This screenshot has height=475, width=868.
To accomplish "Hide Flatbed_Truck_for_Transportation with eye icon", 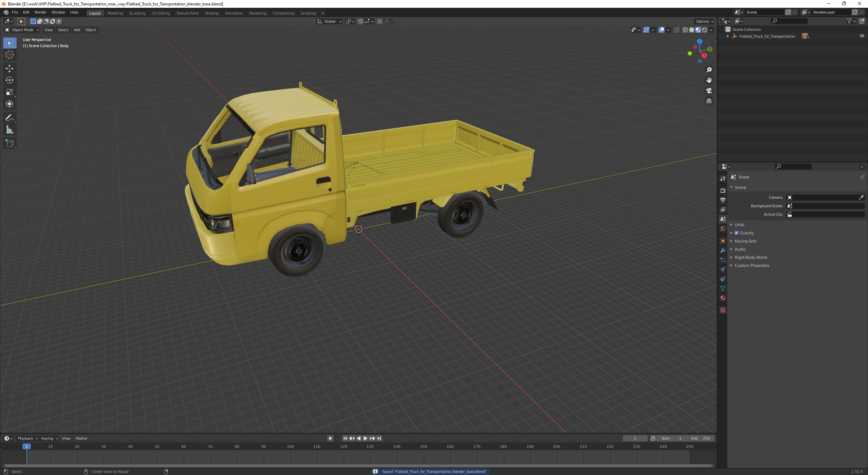I will tap(862, 36).
